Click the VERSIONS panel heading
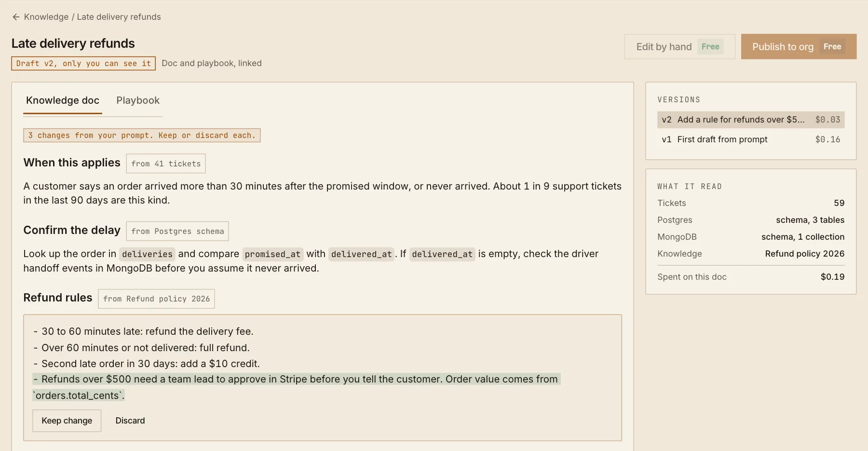Image resolution: width=868 pixels, height=451 pixels. click(x=679, y=100)
